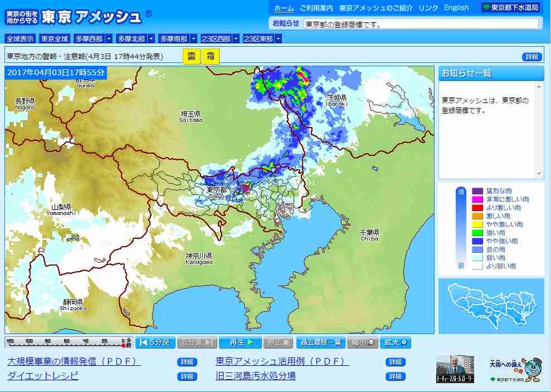This screenshot has height=392, width=551.
Task: Click the お知らせ notice text field
Action: coord(421,24)
